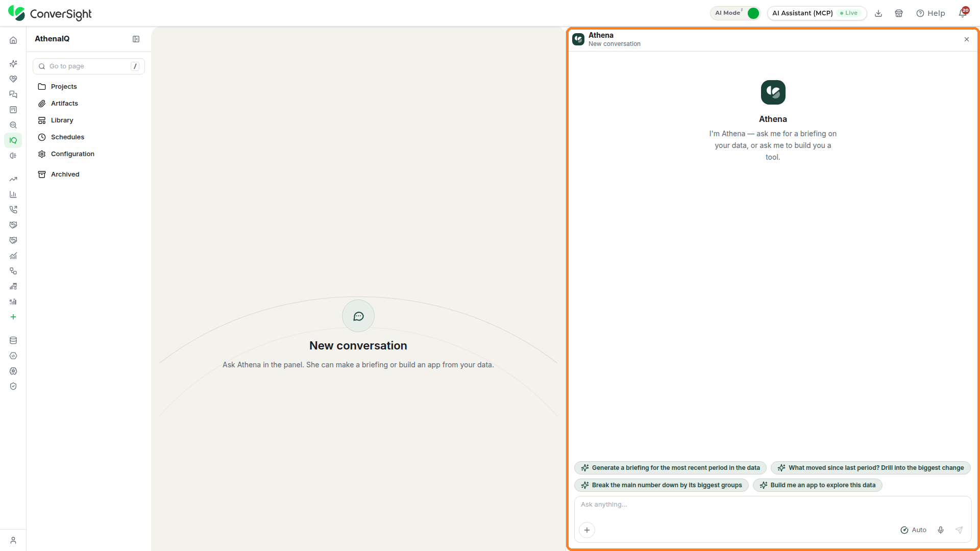Image resolution: width=980 pixels, height=551 pixels.
Task: Open AI Assistant (MCP) Live selector
Action: [817, 13]
